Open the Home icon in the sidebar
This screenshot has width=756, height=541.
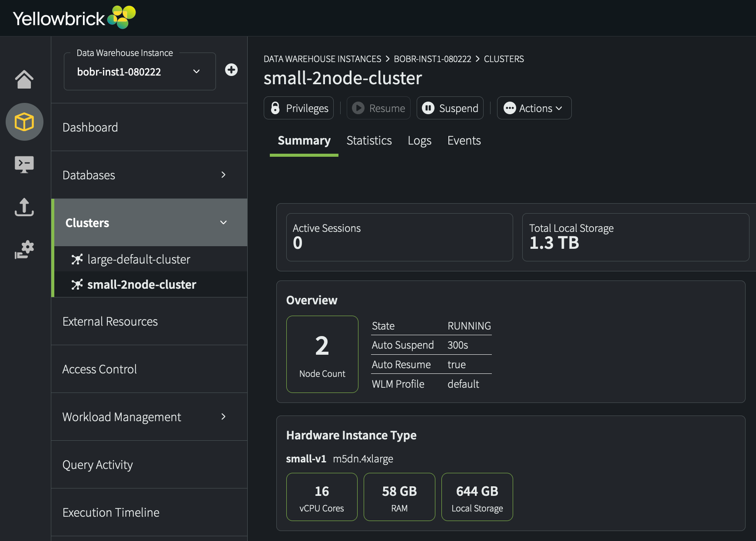(24, 79)
